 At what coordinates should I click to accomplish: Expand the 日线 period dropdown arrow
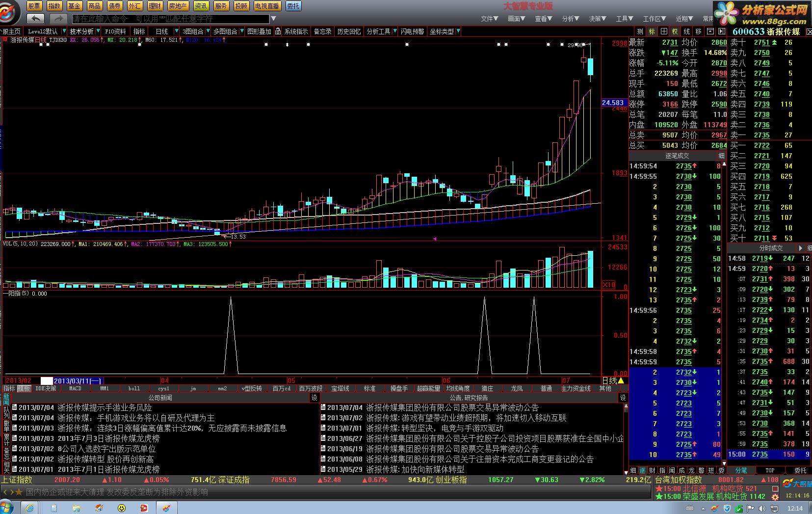tap(177, 31)
